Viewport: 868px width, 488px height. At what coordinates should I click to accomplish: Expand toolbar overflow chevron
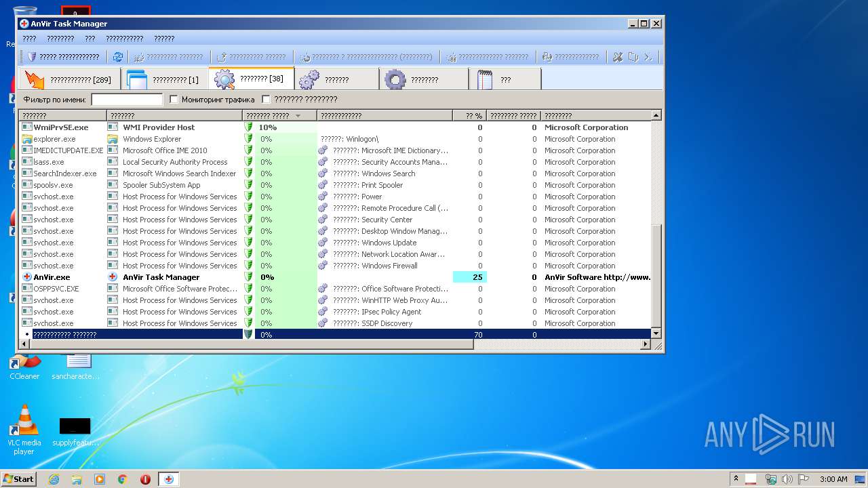coord(648,57)
